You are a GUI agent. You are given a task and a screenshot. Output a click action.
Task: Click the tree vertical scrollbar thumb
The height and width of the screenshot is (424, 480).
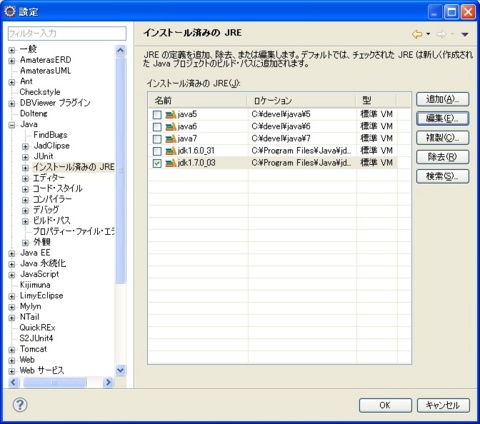(x=120, y=170)
